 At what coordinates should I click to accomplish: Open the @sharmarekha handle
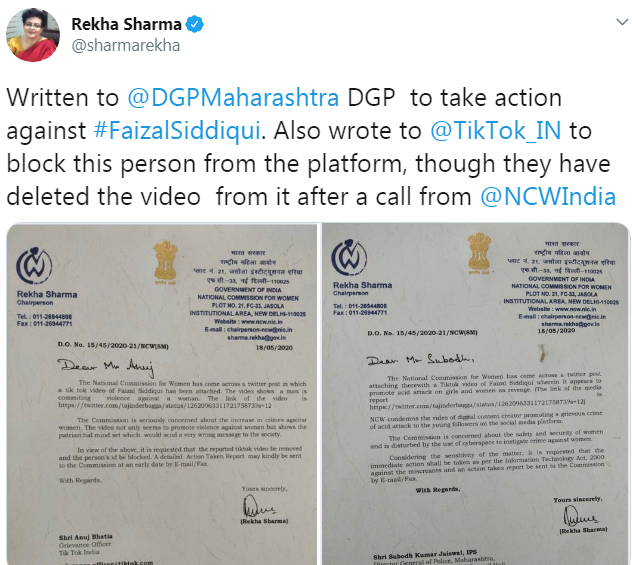pyautogui.click(x=126, y=45)
